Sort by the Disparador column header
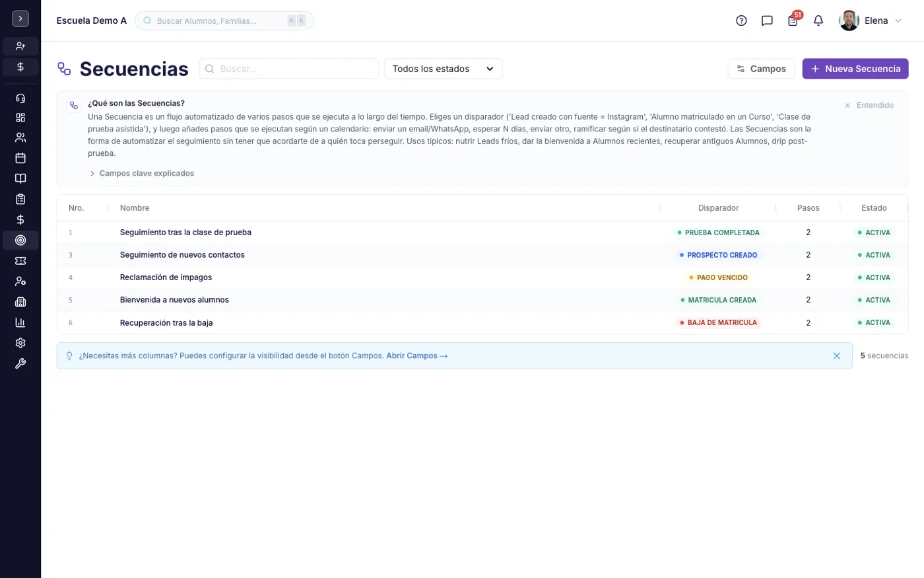 click(x=718, y=208)
